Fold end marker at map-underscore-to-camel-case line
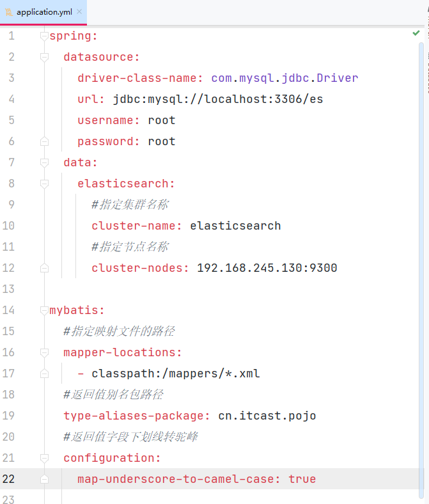 pos(44,479)
